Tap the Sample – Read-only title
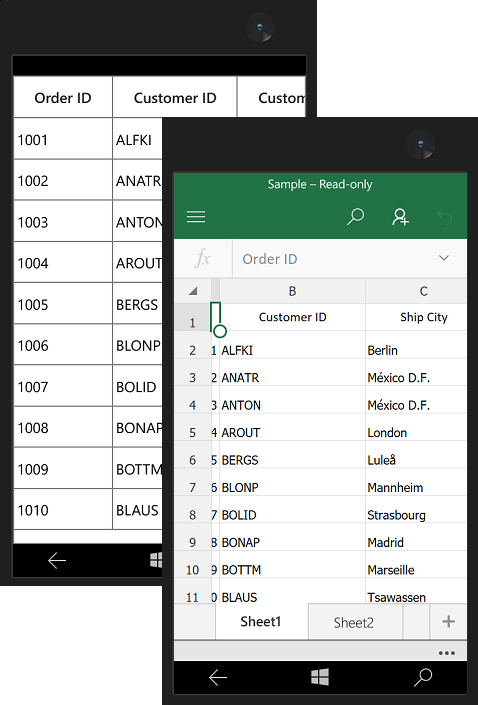Image resolution: width=478 pixels, height=705 pixels. point(320,184)
